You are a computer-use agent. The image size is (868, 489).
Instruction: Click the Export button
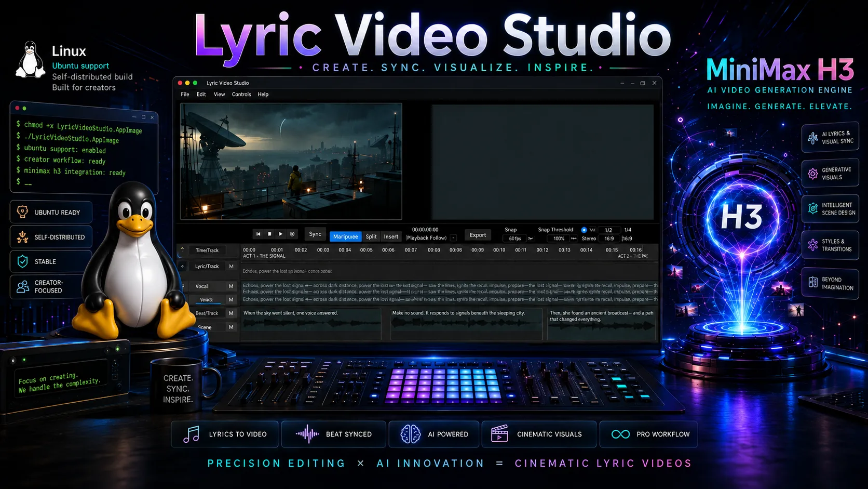click(478, 235)
